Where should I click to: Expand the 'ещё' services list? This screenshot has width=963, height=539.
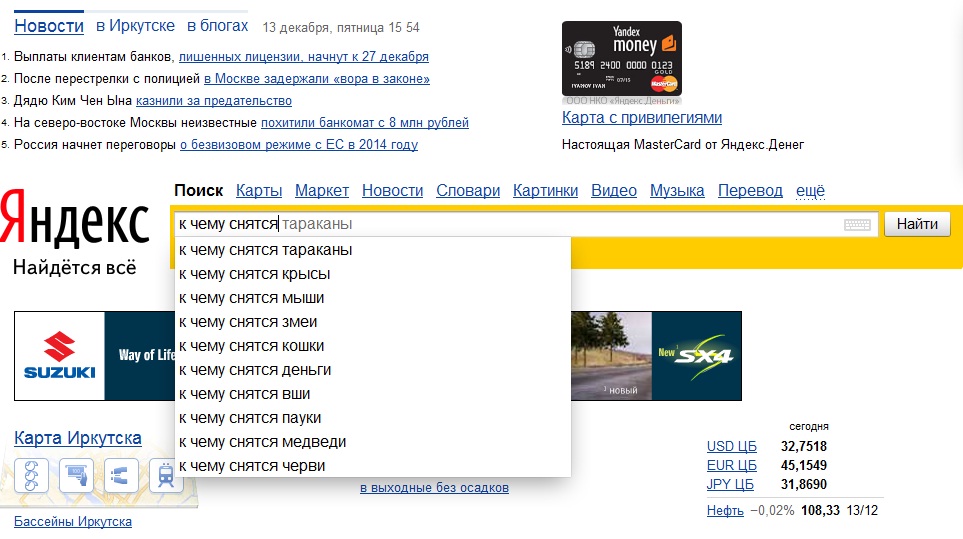pyautogui.click(x=810, y=191)
